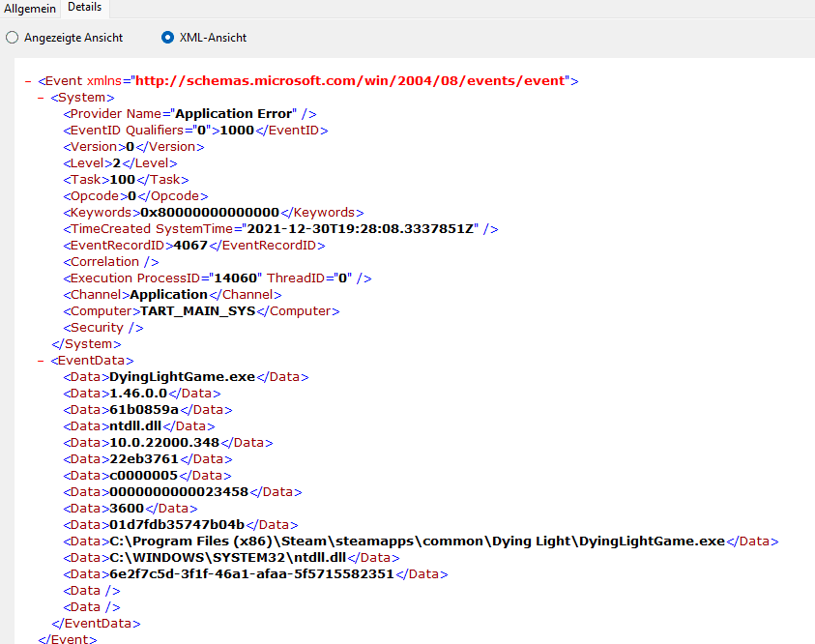Select the Task value 100
815x644 pixels.
pyautogui.click(x=123, y=180)
